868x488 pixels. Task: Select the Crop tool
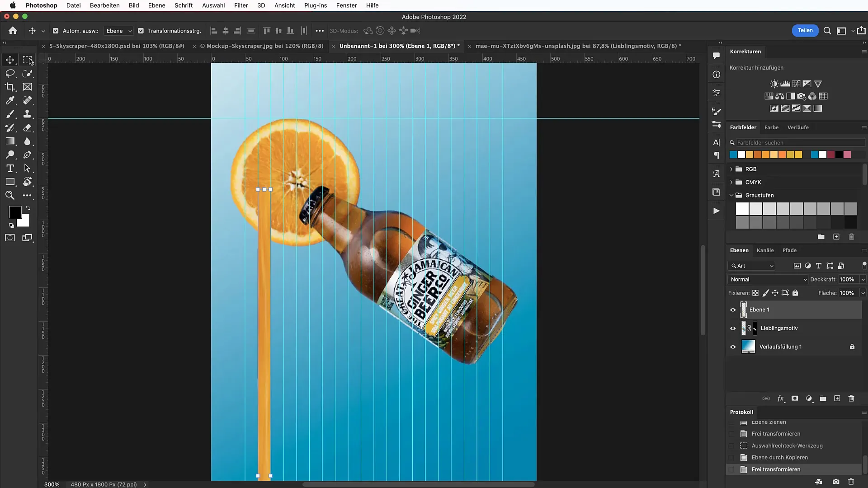tap(10, 87)
